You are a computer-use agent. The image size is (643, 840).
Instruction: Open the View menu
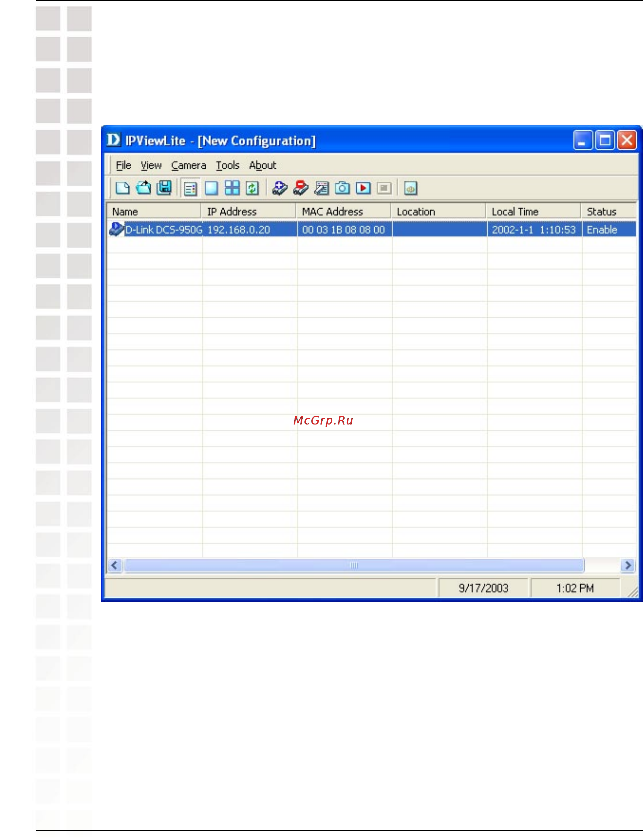[x=151, y=166]
